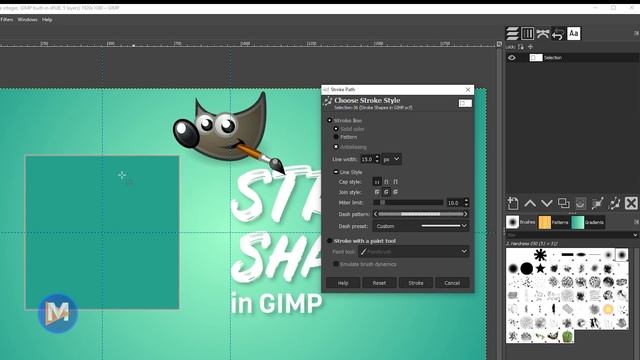This screenshot has width=640, height=360.
Task: Create a new path with the panel icon
Action: (513, 203)
